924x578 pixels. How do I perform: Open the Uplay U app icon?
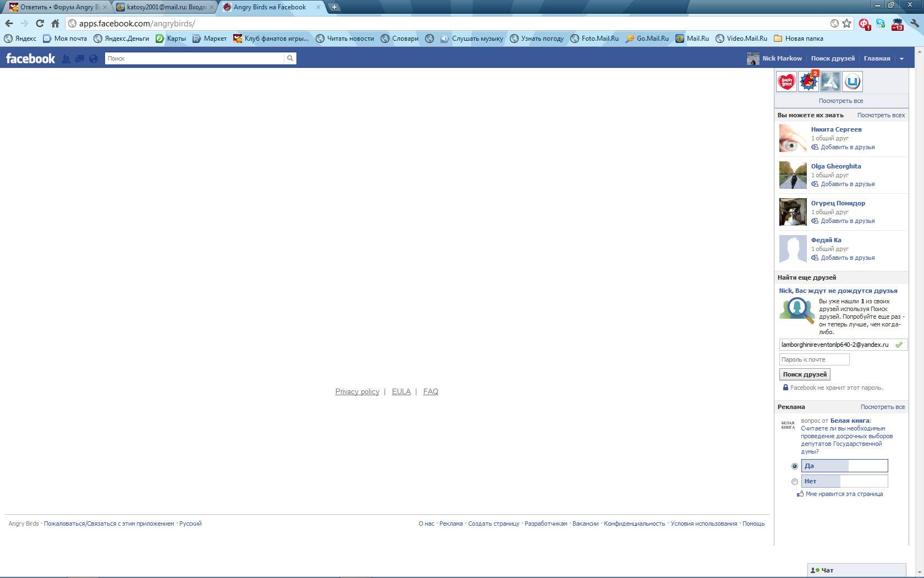tap(853, 82)
